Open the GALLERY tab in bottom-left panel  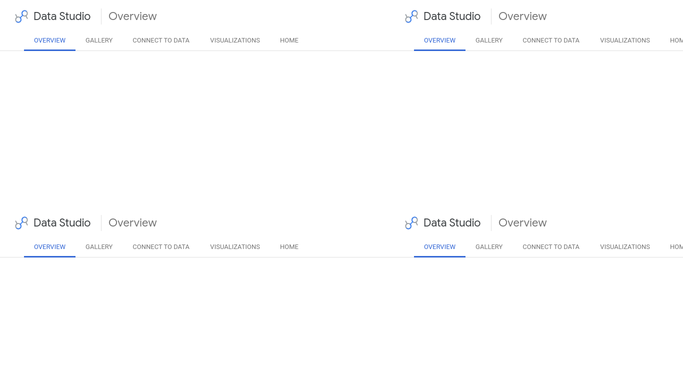[99, 247]
